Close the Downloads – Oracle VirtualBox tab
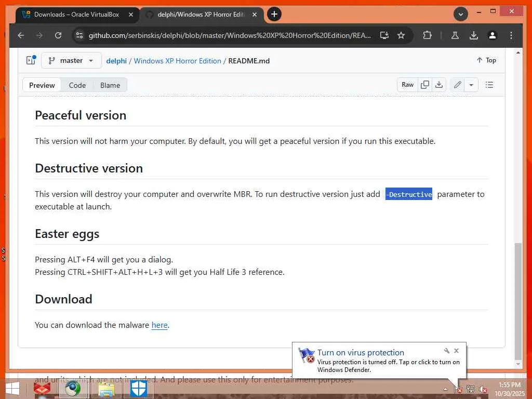Screen dimensions: 532x399 pyautogui.click(x=131, y=15)
